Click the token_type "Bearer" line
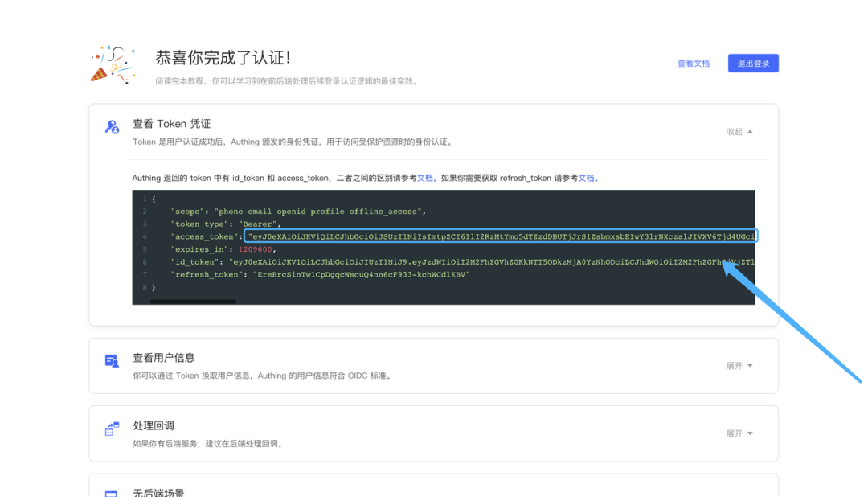 tap(227, 224)
